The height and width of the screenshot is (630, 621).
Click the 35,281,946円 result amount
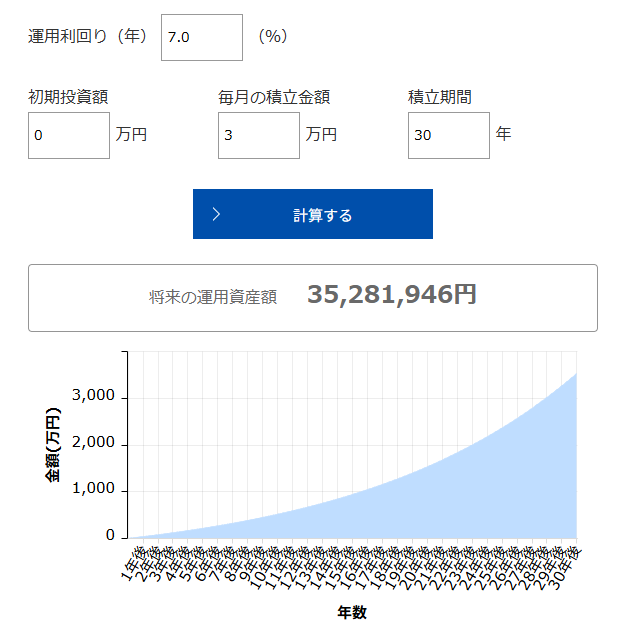pos(392,295)
